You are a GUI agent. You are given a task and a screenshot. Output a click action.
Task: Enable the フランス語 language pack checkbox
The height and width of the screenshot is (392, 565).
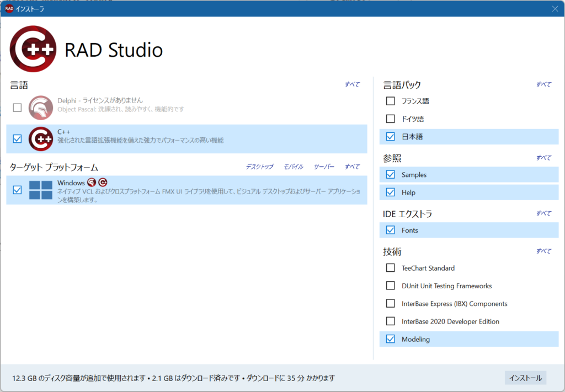[x=391, y=101]
